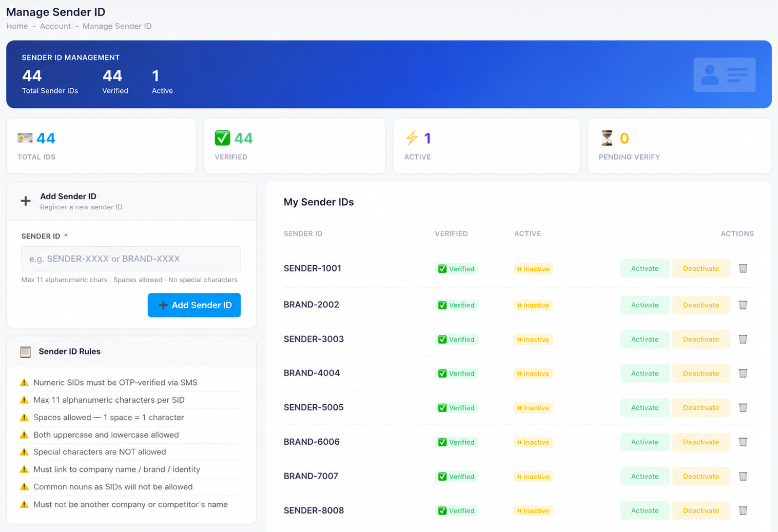
Task: Click the green checkmark Verified icon
Action: pos(222,138)
